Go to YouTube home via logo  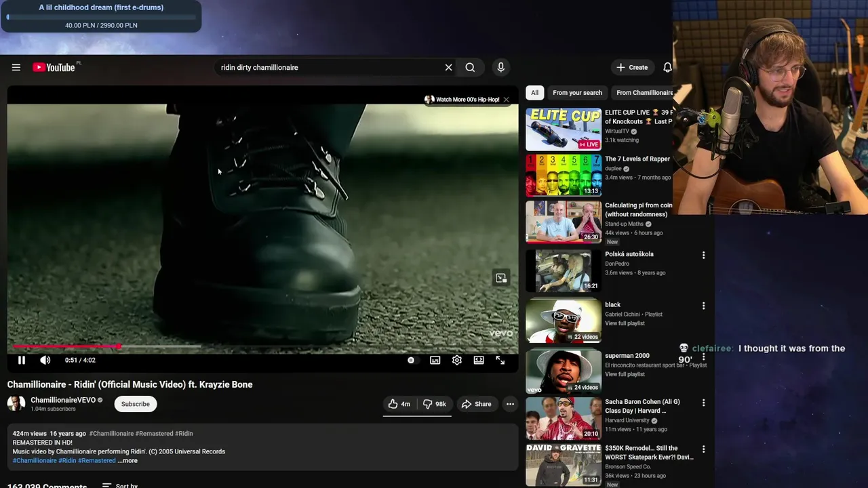(54, 67)
